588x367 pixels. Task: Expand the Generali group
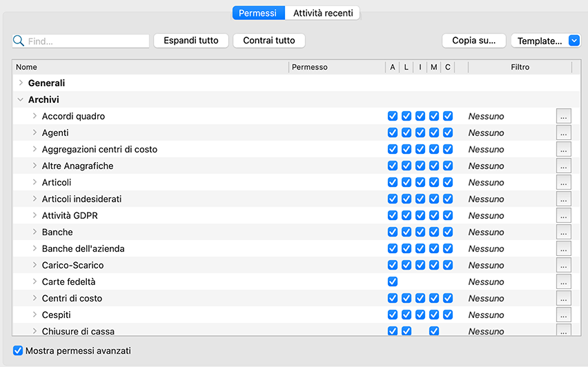point(21,83)
